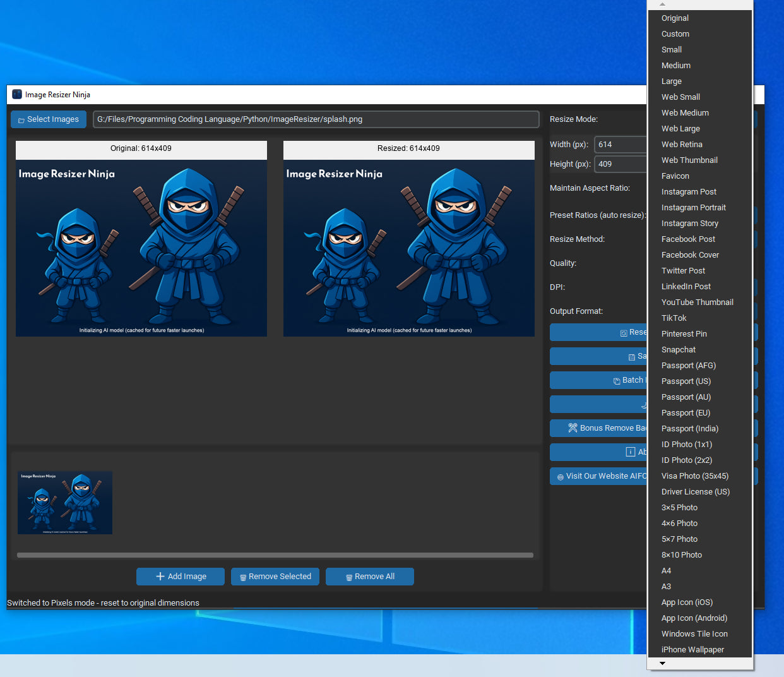Choose the Web Thumbnail preset
The width and height of the screenshot is (784, 677).
pos(700,160)
